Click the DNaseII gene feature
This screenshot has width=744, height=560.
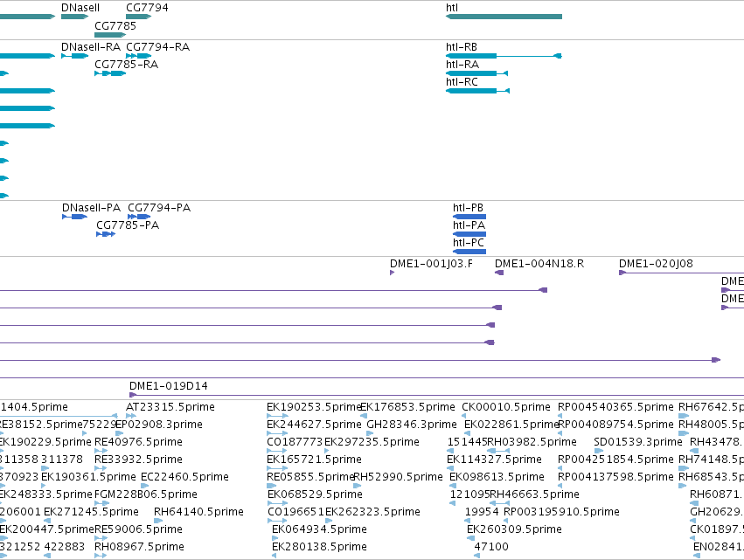tap(75, 17)
